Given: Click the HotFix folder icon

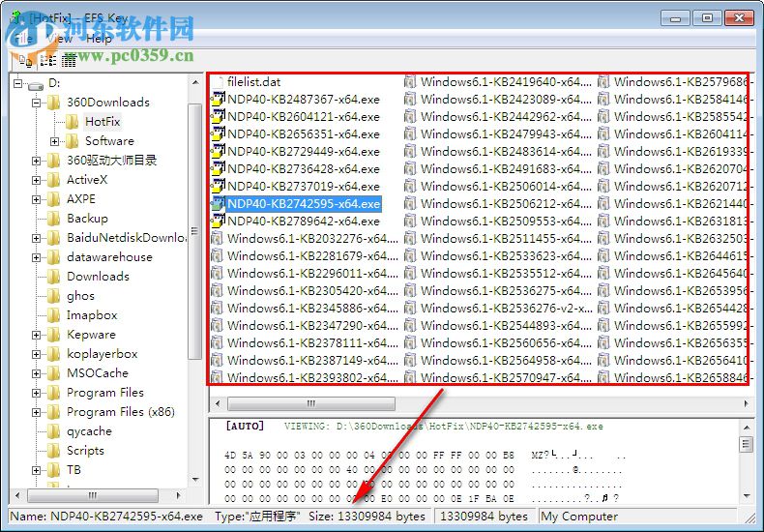Looking at the screenshot, I should pyautogui.click(x=72, y=122).
